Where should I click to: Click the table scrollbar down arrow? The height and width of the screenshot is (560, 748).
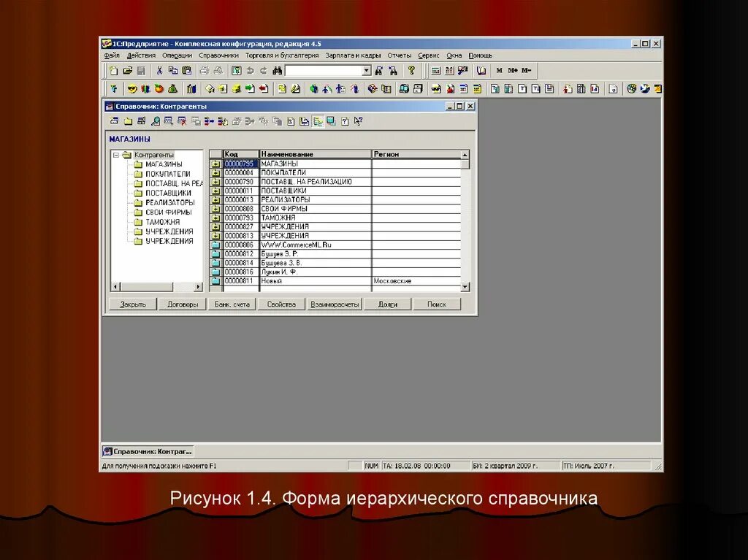[x=465, y=287]
